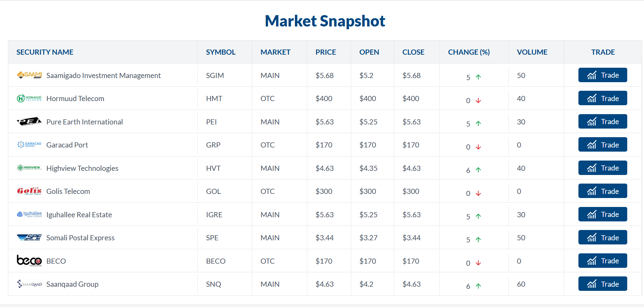Click the Saanqaad Group logo
Image resolution: width=644 pixels, height=307 pixels.
[29, 284]
